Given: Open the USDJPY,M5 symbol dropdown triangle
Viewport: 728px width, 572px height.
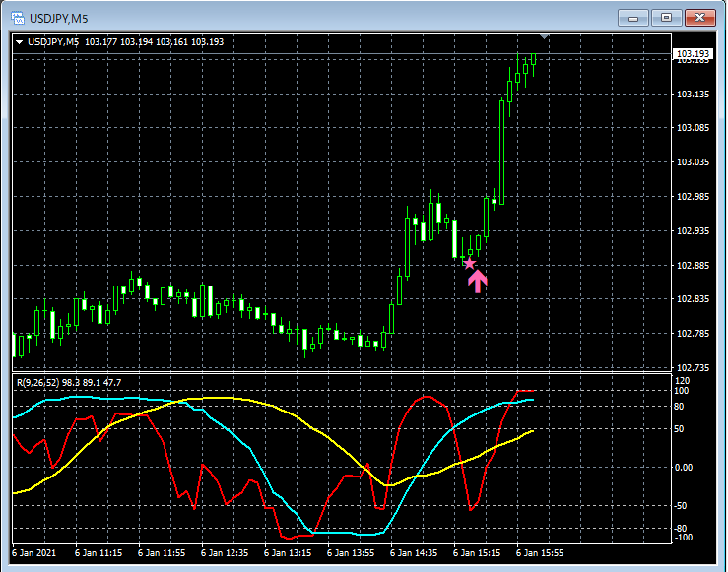Looking at the screenshot, I should [19, 41].
